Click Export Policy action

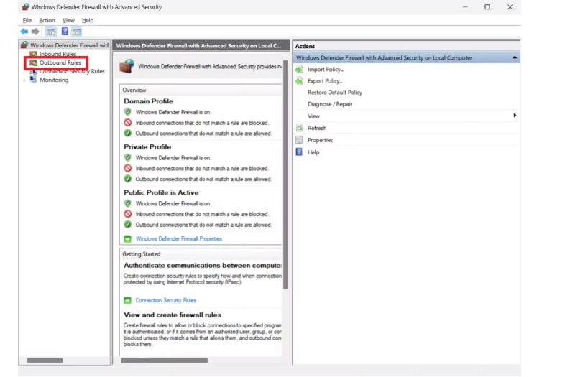click(x=325, y=81)
